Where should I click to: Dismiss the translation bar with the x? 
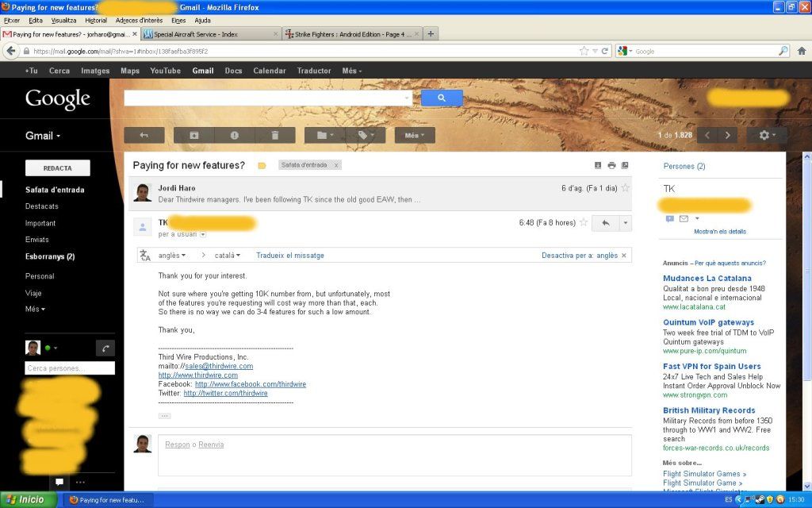tap(624, 255)
